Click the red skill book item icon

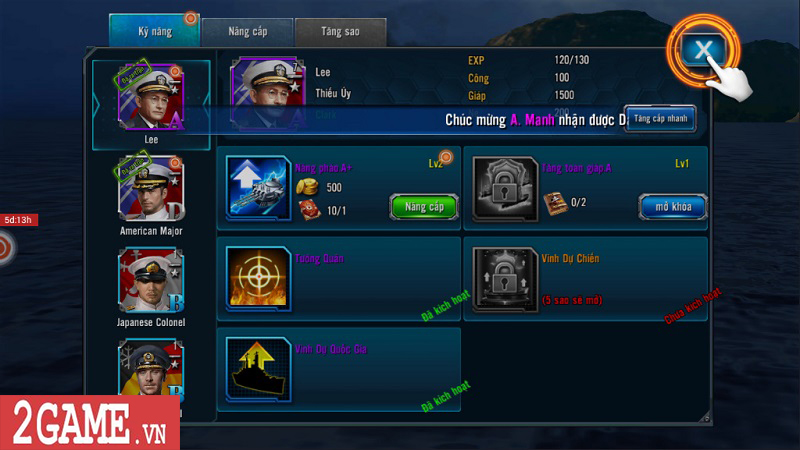[x=309, y=210]
